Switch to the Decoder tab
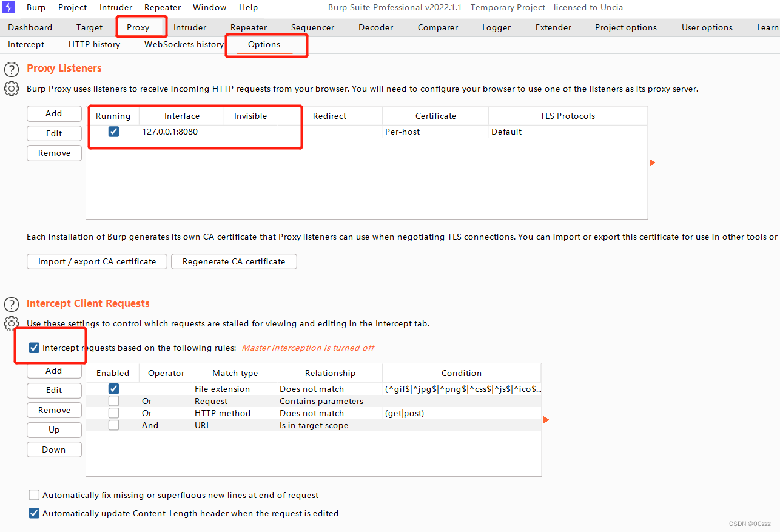Screen dimensions: 780x532 375,27
